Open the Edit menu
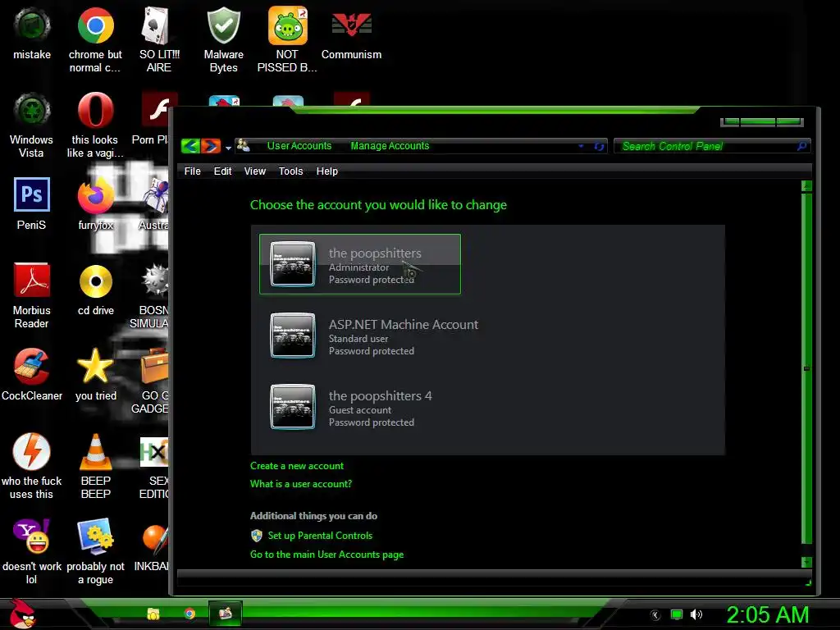 pyautogui.click(x=222, y=171)
